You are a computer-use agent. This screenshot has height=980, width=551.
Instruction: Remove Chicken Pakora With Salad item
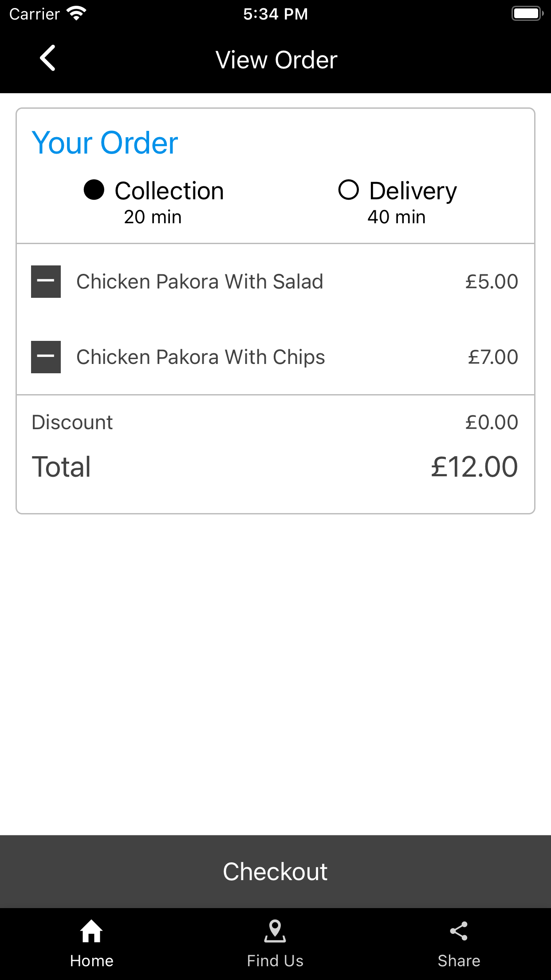tap(46, 281)
